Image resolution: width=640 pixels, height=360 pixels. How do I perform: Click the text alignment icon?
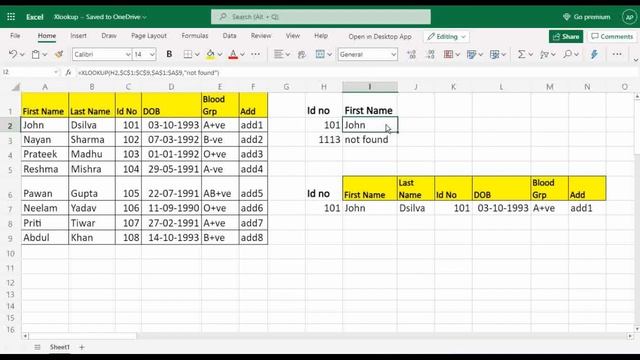[278, 54]
